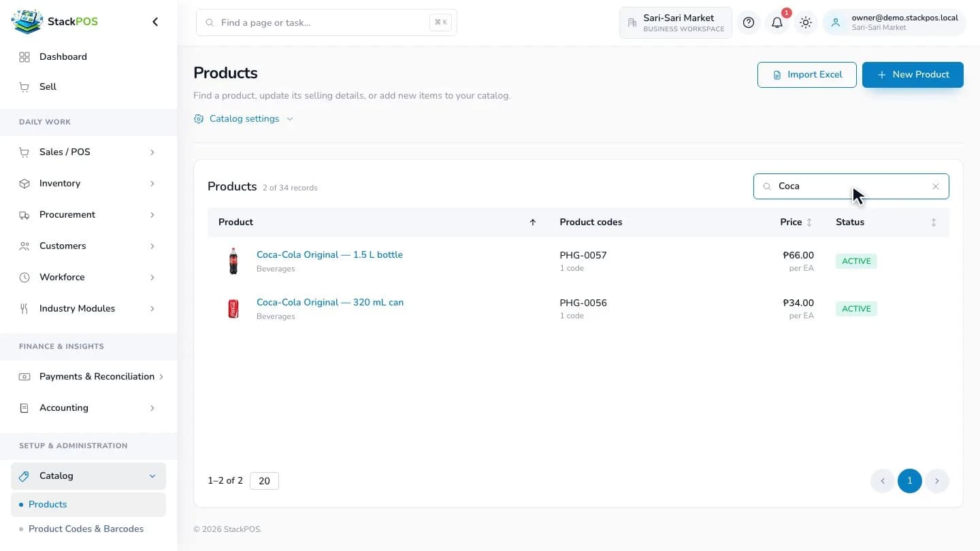Go to the next page arrow
Image resolution: width=980 pixels, height=551 pixels.
(x=937, y=481)
